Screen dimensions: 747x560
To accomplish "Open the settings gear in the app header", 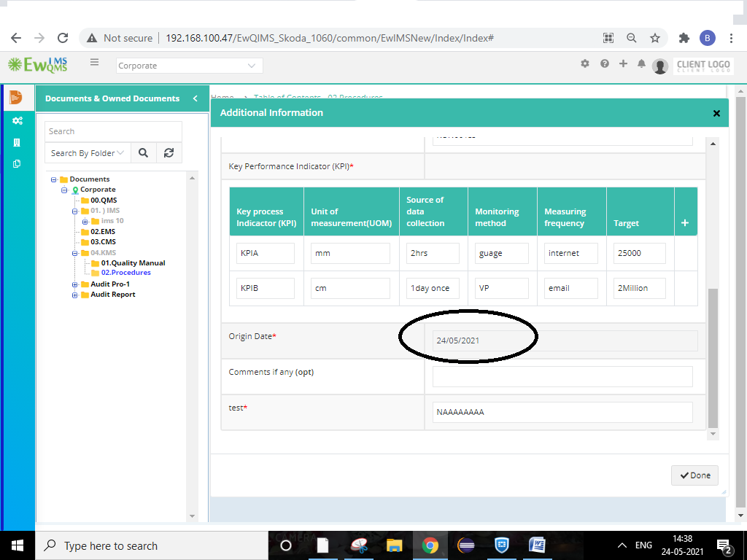I will [x=585, y=63].
